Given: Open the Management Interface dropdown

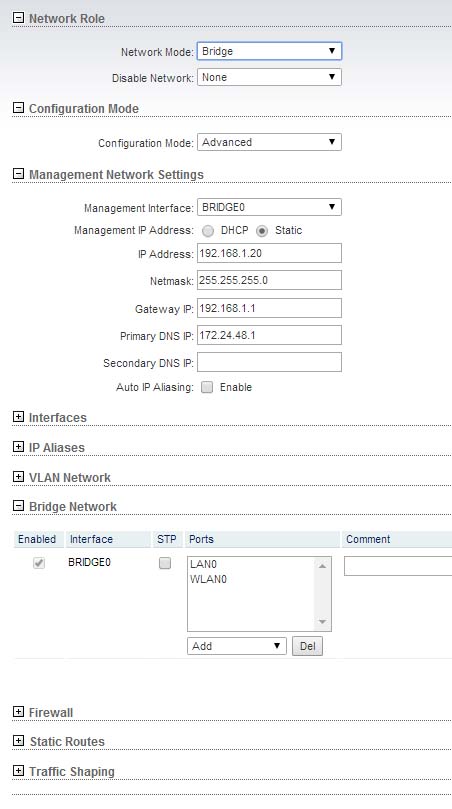Looking at the screenshot, I should [x=269, y=207].
